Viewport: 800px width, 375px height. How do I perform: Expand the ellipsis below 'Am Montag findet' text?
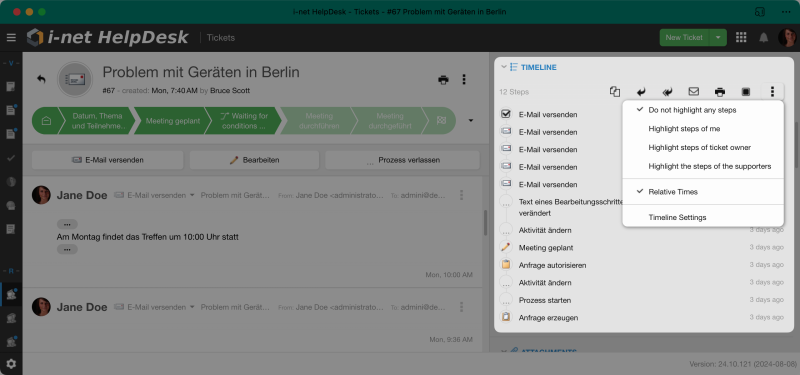pos(67,249)
